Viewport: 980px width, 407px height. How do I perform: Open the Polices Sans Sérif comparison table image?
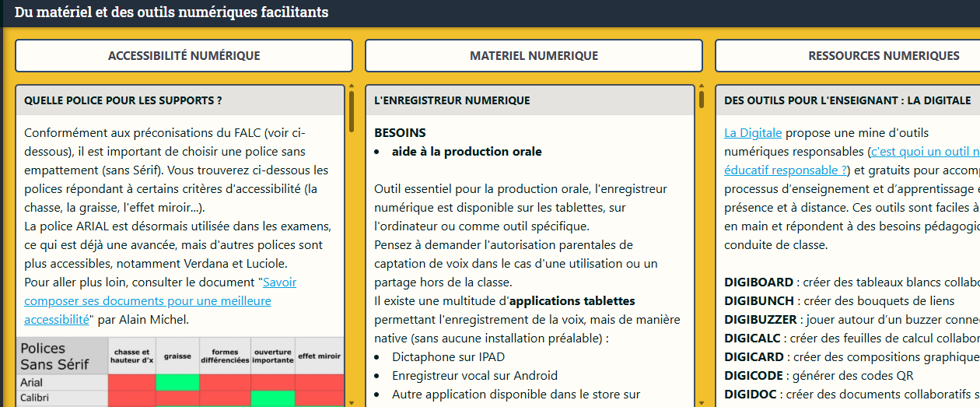[179, 372]
